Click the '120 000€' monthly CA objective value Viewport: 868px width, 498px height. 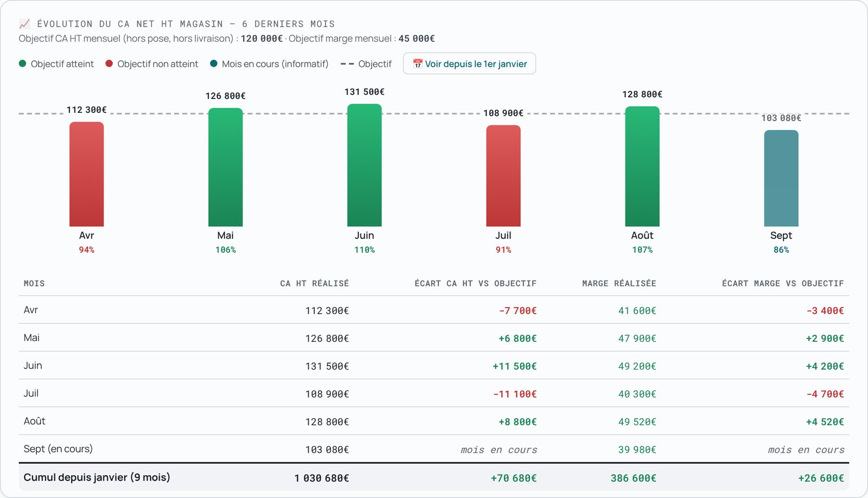[x=262, y=39]
